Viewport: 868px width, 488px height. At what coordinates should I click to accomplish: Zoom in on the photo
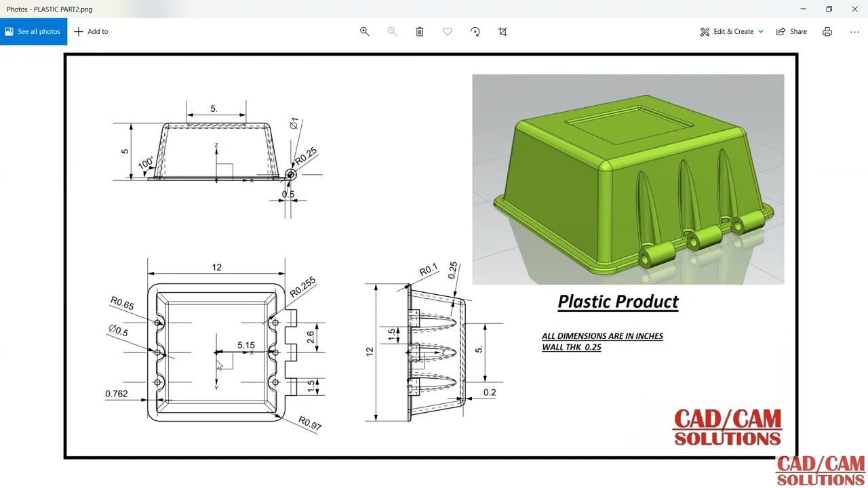pyautogui.click(x=364, y=31)
